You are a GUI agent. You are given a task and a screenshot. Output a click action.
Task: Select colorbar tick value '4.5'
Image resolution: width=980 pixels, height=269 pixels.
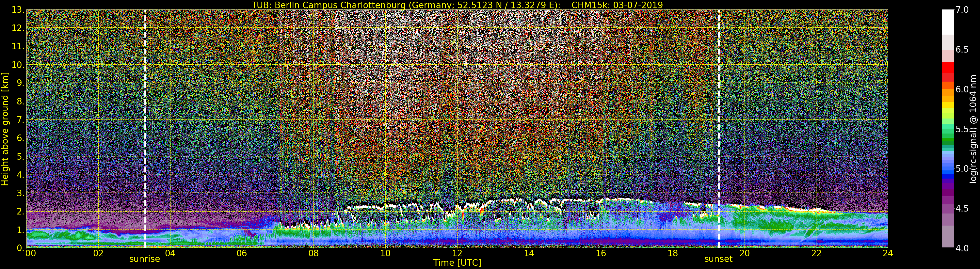962,208
